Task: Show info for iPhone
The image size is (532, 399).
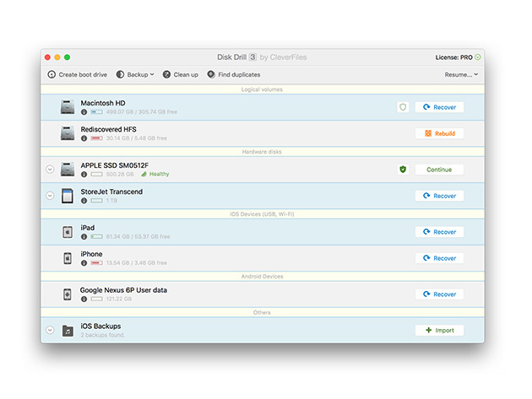Action: [84, 263]
